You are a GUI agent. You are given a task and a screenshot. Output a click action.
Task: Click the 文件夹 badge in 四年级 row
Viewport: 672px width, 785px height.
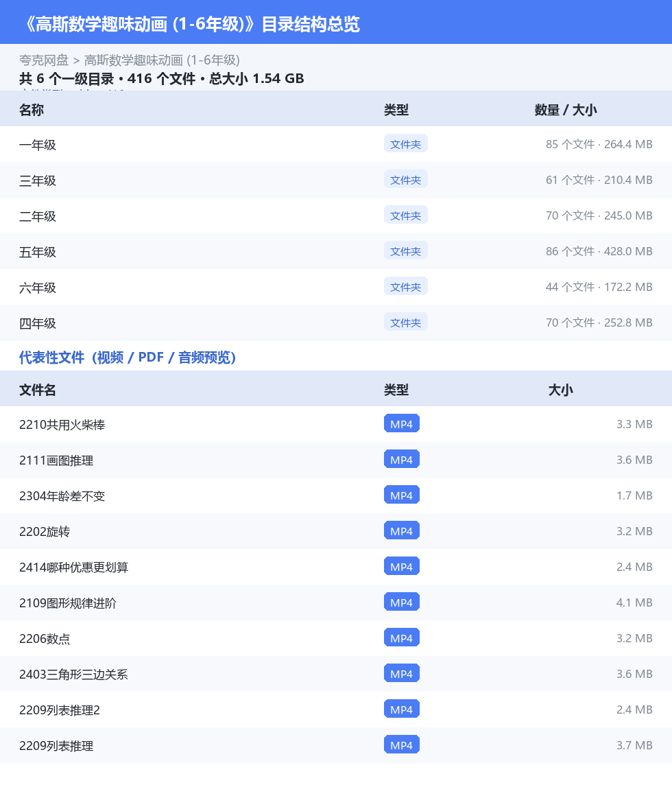406,323
